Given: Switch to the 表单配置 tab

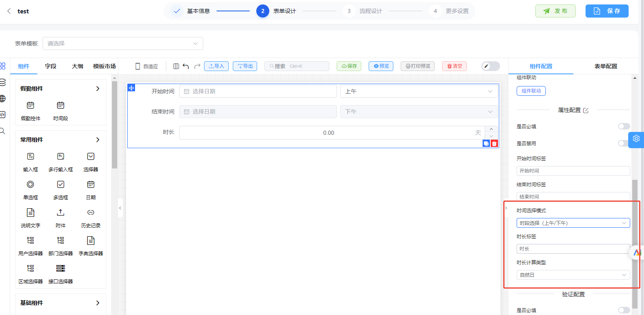Looking at the screenshot, I should (605, 66).
